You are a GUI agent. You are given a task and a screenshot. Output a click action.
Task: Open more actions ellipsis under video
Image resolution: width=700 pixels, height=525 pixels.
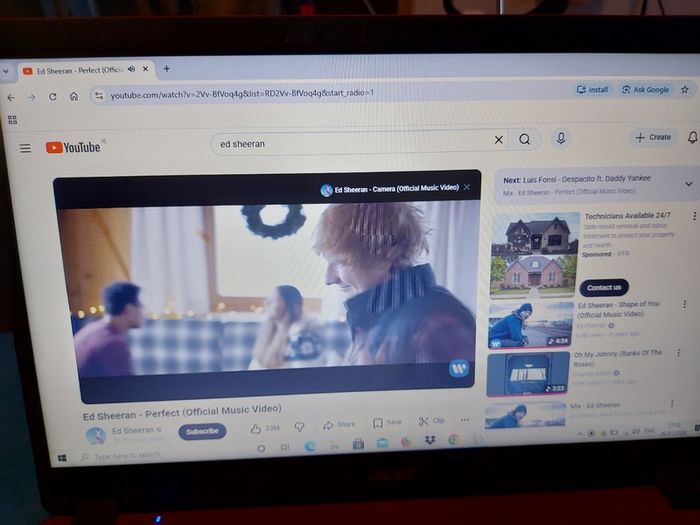(465, 420)
